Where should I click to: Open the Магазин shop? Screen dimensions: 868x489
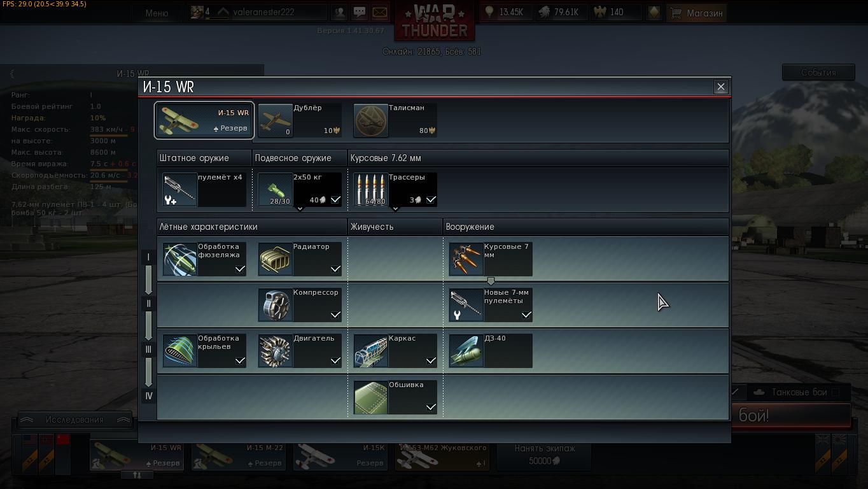click(697, 13)
